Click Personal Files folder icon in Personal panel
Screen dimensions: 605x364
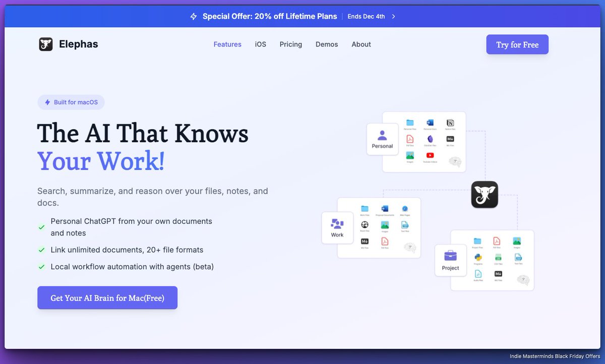(x=410, y=123)
